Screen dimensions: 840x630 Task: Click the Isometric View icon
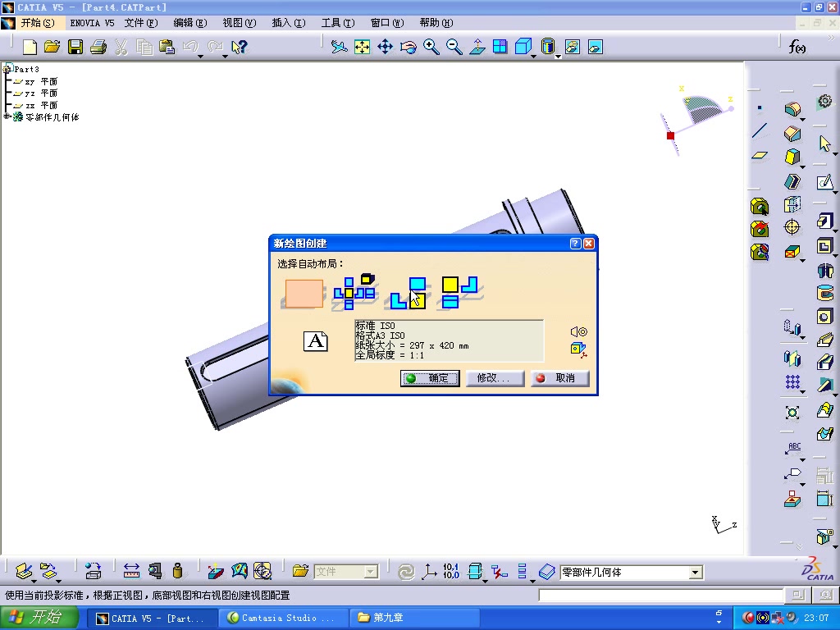point(523,47)
